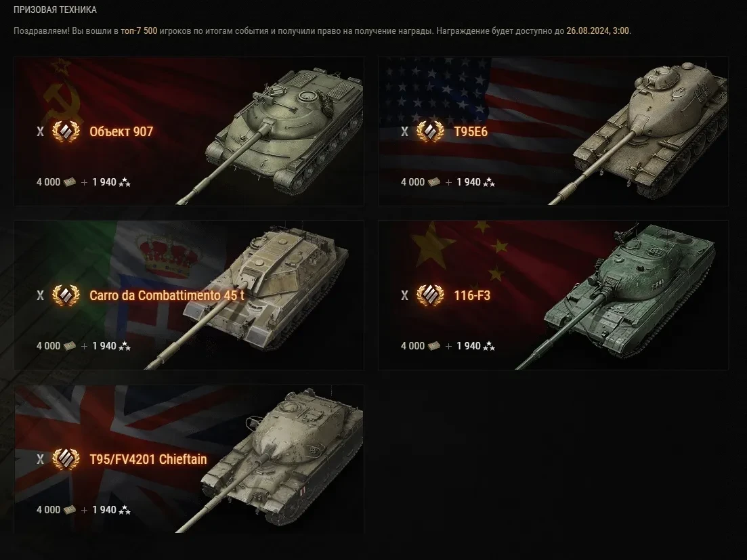Pick the T95/FV4201 Chieftain title
This screenshot has height=560, width=747.
coord(148,459)
